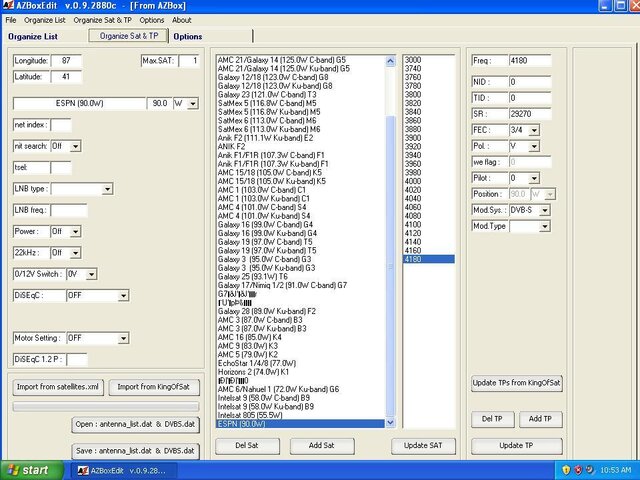Click satellite list scrollbar down arrow
The image size is (640, 480).
390,423
